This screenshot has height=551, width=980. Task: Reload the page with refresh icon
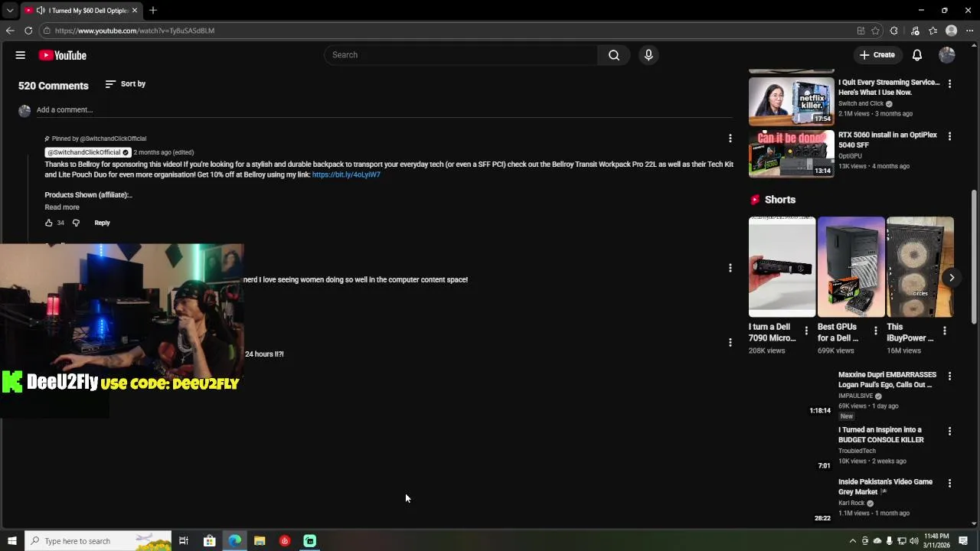pyautogui.click(x=28, y=31)
